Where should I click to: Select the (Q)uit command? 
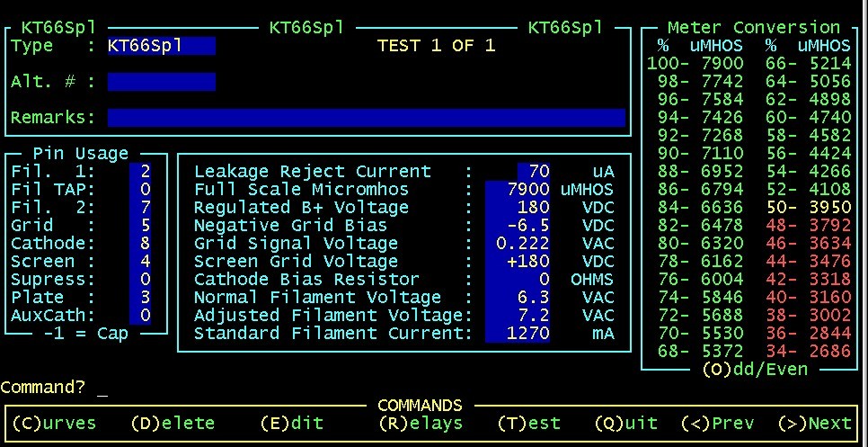coord(626,424)
